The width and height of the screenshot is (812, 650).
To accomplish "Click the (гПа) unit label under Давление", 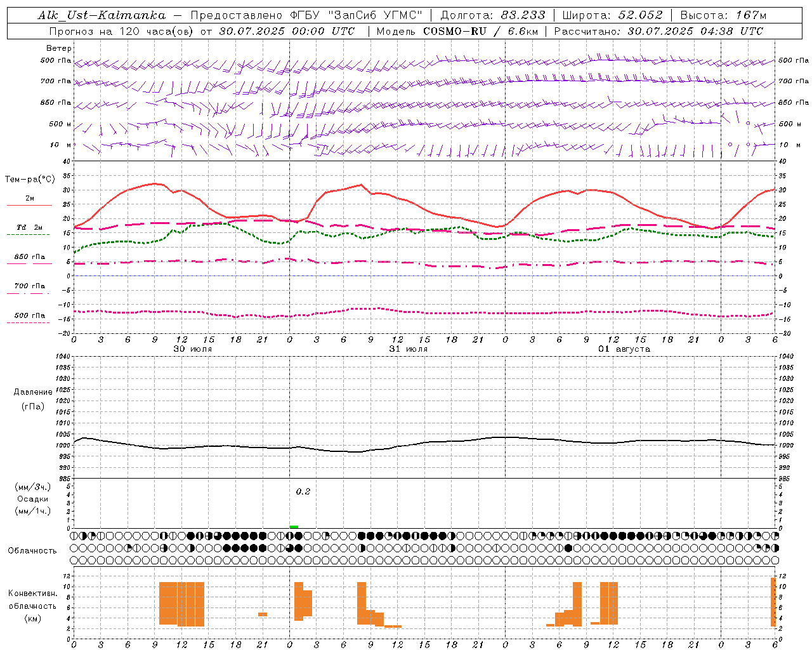I will tap(33, 407).
